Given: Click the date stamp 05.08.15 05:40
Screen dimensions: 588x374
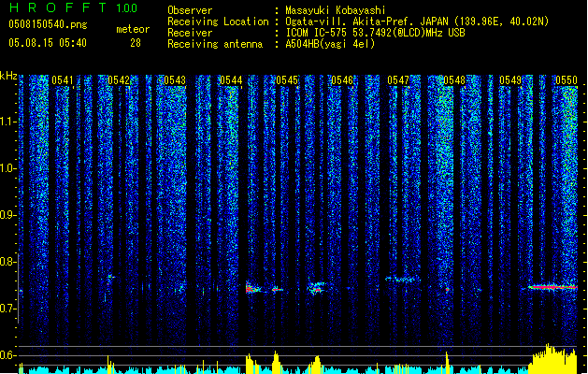Looking at the screenshot, I should coord(48,43).
